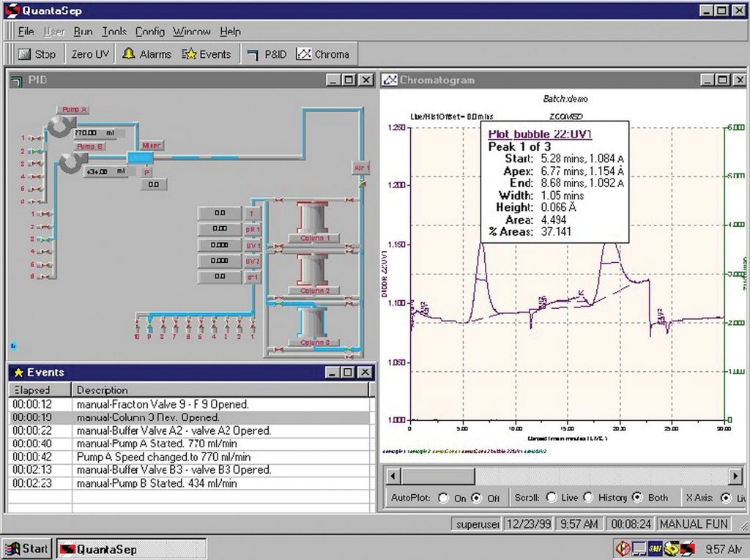Open the Config menu
750x560 pixels.
(x=150, y=31)
